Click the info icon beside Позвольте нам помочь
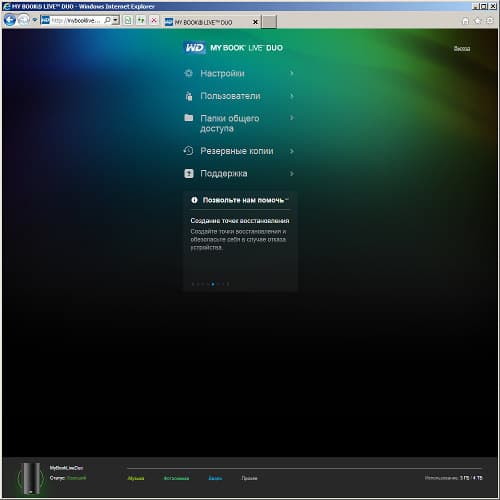500x500 pixels. [194, 200]
